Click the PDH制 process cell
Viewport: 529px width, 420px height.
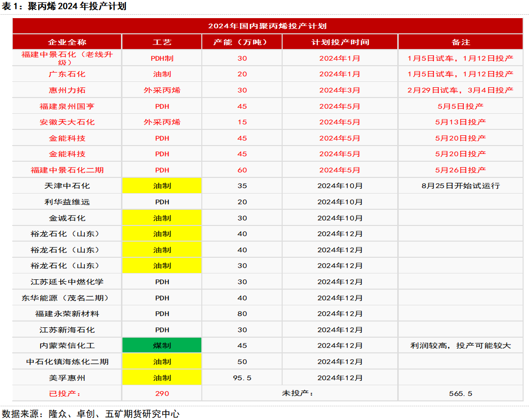coord(162,58)
